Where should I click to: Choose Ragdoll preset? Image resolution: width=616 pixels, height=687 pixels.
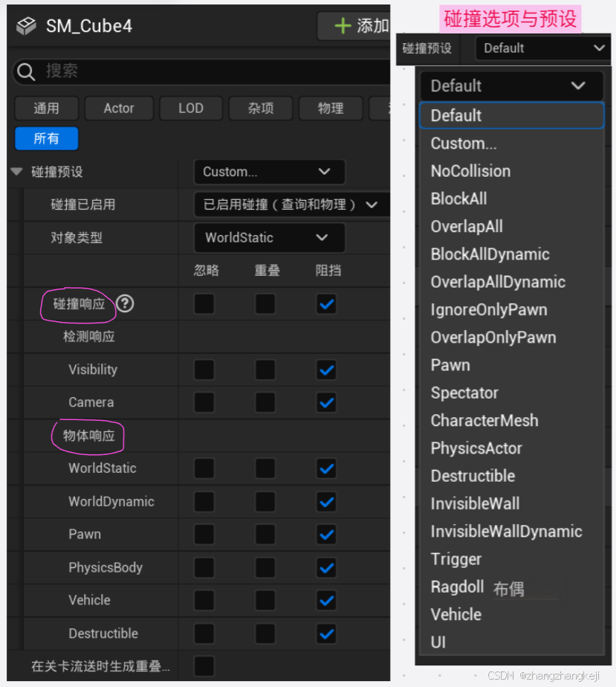click(512, 587)
